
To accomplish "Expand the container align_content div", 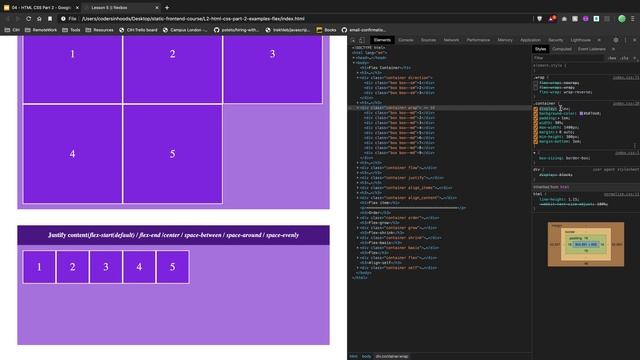I will [358, 198].
